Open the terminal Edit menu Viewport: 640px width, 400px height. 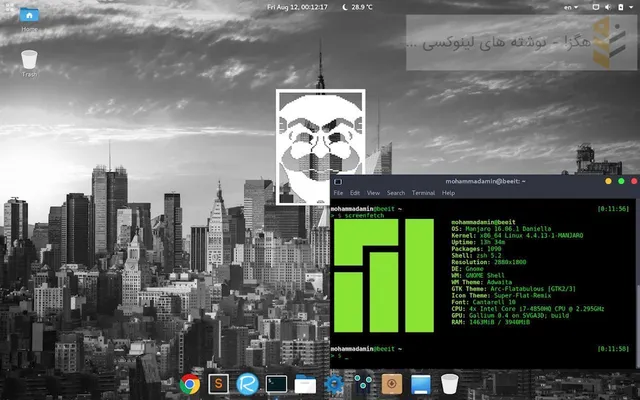[355, 193]
